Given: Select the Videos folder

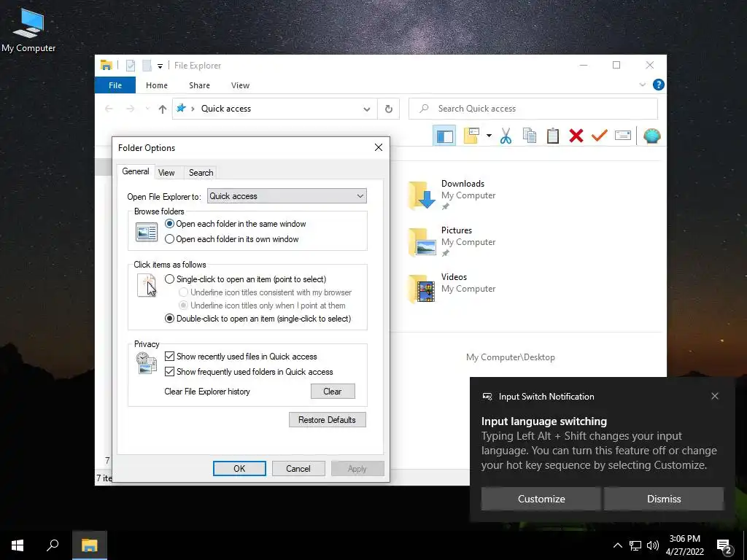Looking at the screenshot, I should pos(452,287).
